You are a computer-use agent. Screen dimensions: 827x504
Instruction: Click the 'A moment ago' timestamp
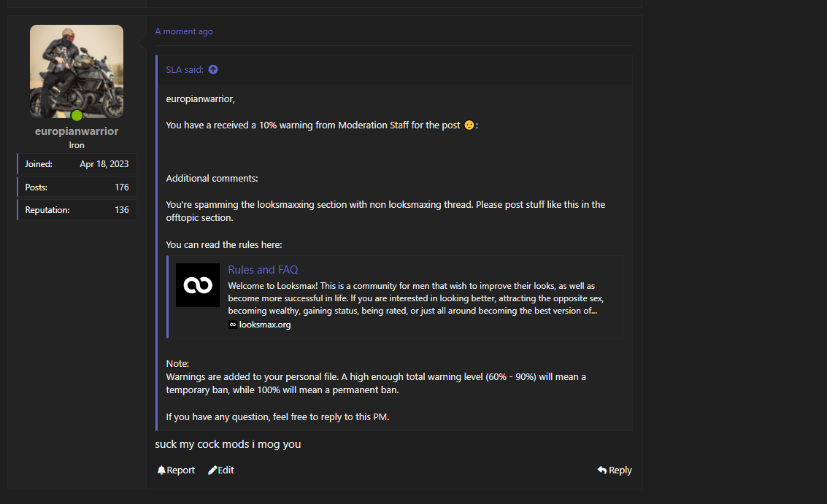tap(184, 31)
